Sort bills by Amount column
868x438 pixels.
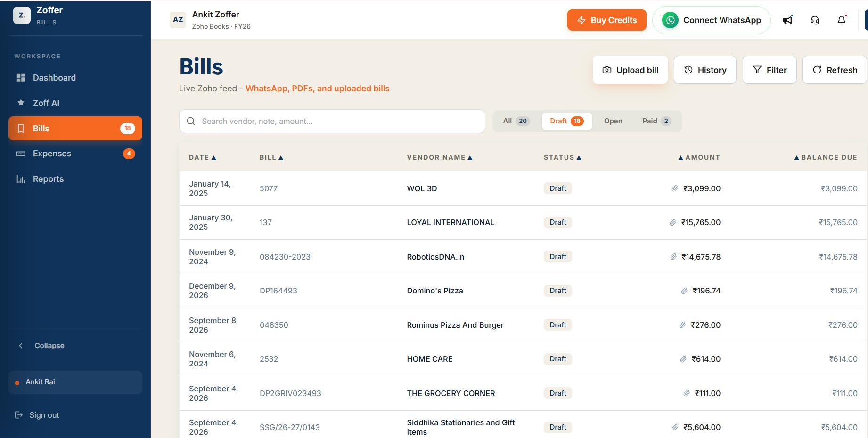click(699, 157)
